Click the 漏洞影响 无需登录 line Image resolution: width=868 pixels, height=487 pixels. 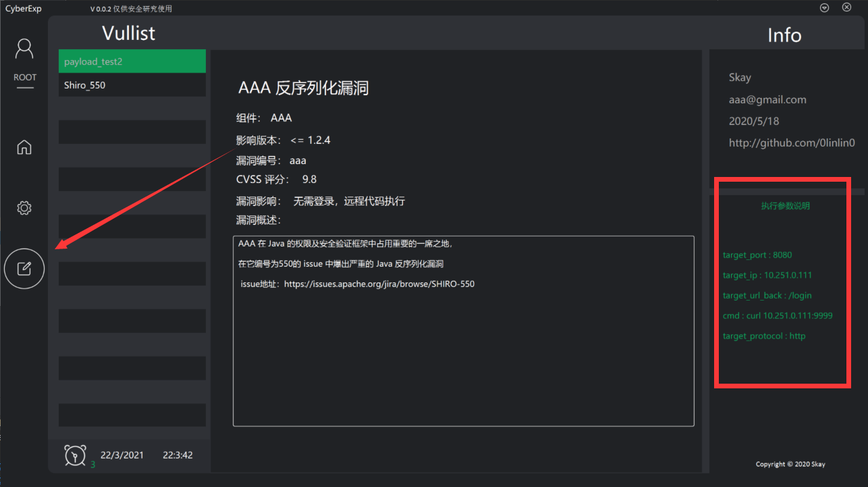pyautogui.click(x=321, y=201)
